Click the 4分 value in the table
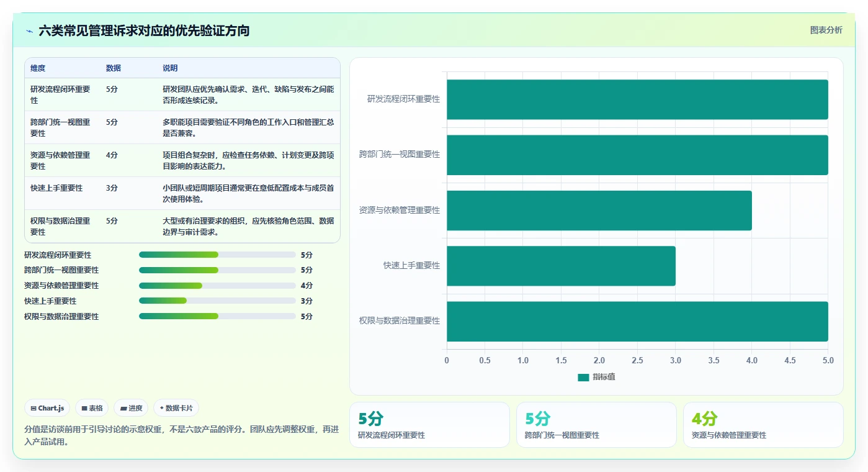Image resolution: width=868 pixels, height=472 pixels. click(112, 155)
